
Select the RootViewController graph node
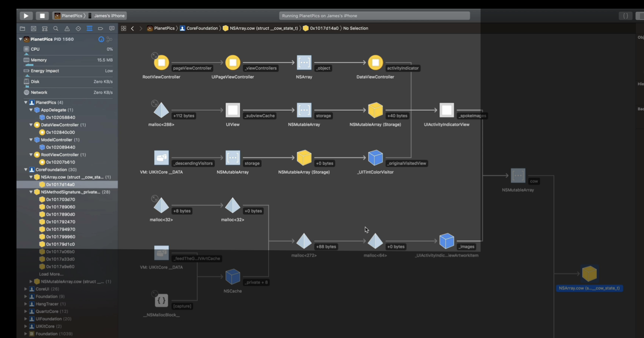coord(161,62)
